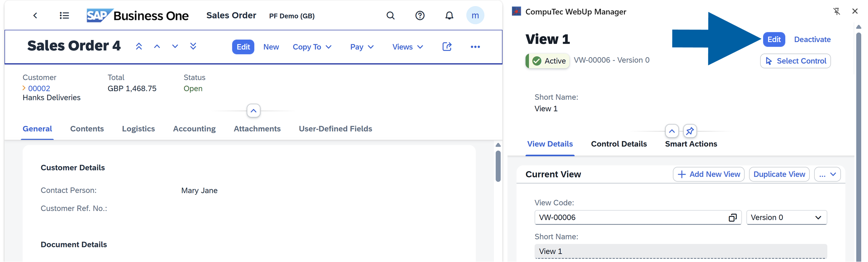The width and height of the screenshot is (868, 262).
Task: Collapse the Sales Order header section
Action: (253, 111)
